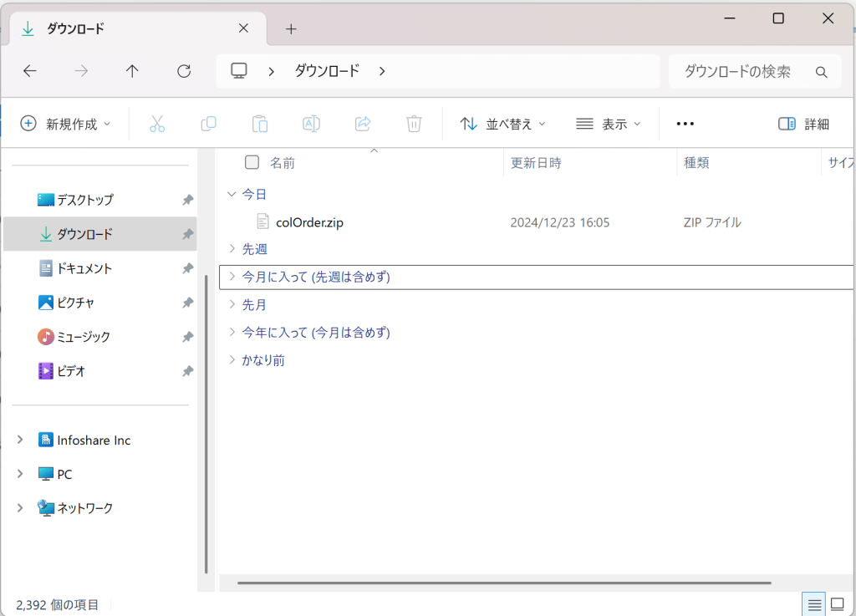Refresh the ダウンロード folder view
Image resolution: width=856 pixels, height=616 pixels.
click(184, 71)
